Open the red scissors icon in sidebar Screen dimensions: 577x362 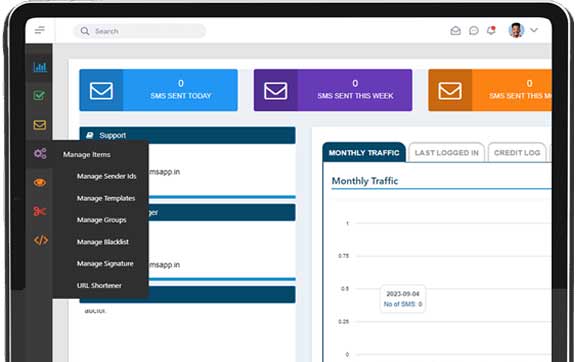pos(40,211)
